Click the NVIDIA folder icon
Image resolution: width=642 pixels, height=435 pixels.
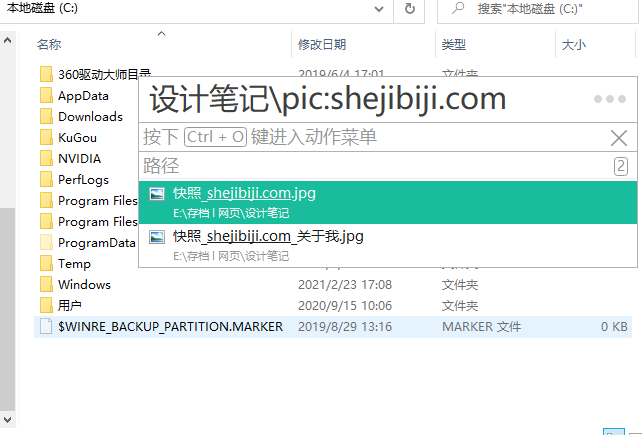click(46, 158)
